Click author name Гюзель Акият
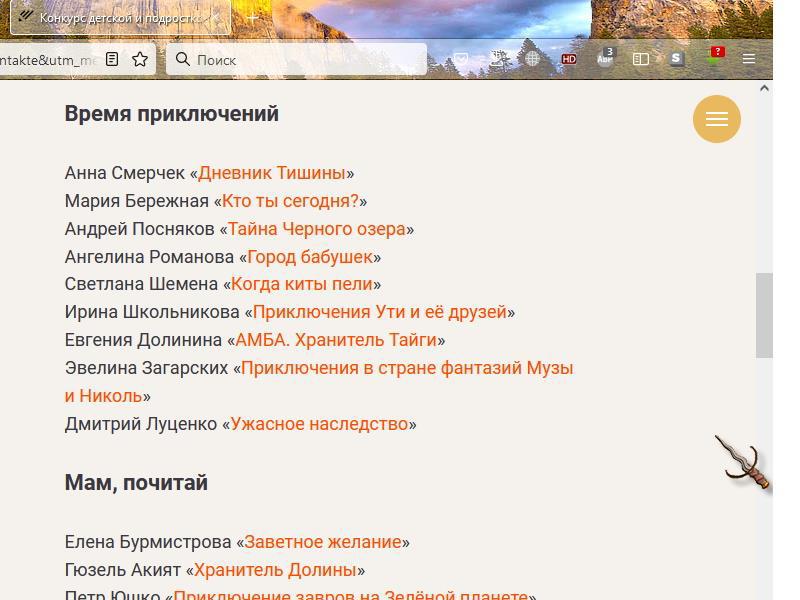 click(x=122, y=570)
